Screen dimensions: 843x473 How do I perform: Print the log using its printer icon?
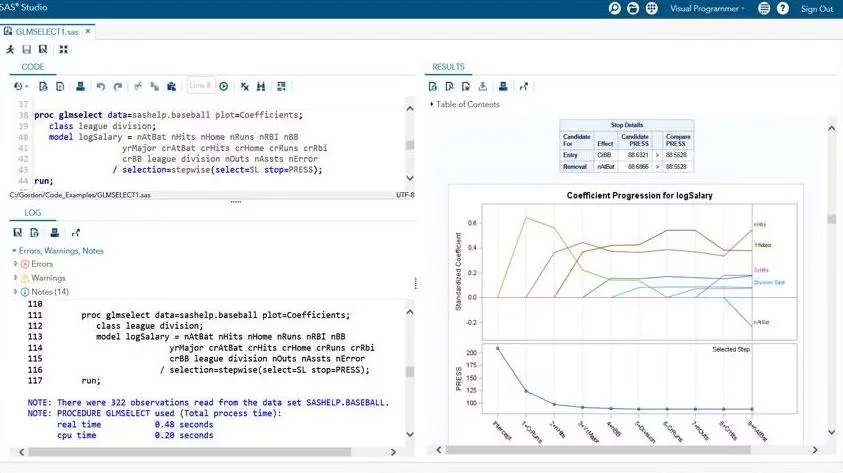coord(59,232)
